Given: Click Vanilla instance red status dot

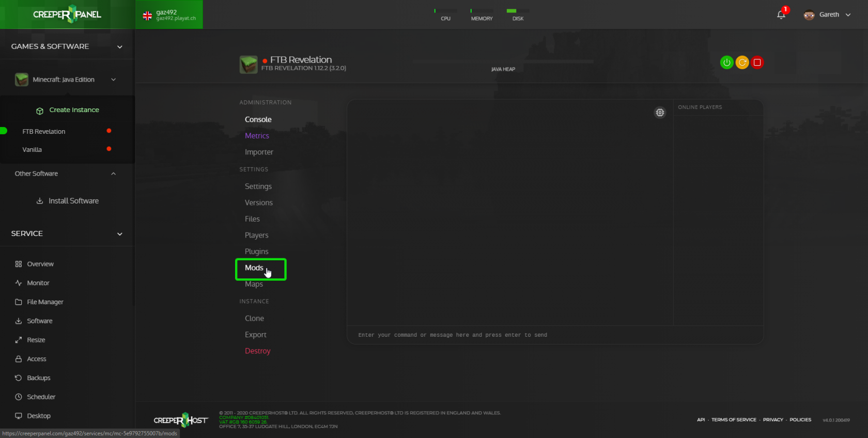Looking at the screenshot, I should coord(109,149).
